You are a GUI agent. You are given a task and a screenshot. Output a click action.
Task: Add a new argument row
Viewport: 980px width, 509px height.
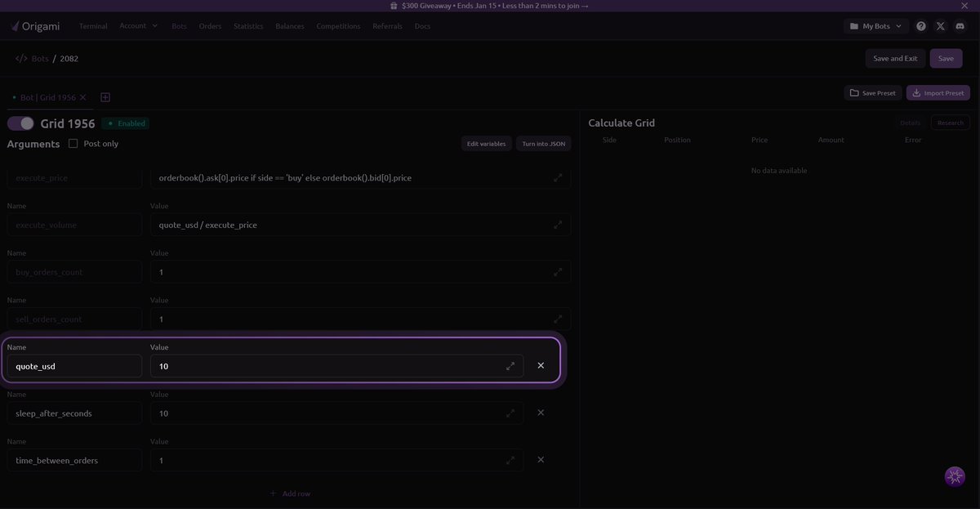pos(290,493)
